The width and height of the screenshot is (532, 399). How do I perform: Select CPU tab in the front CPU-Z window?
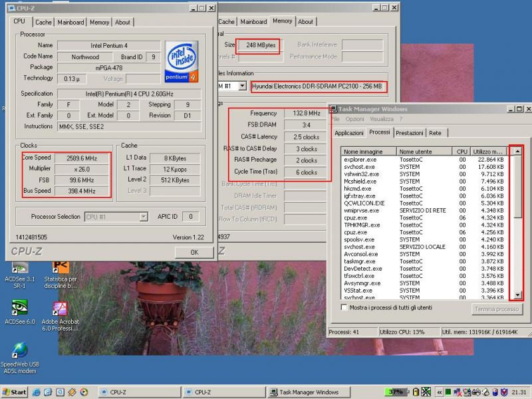click(x=19, y=21)
